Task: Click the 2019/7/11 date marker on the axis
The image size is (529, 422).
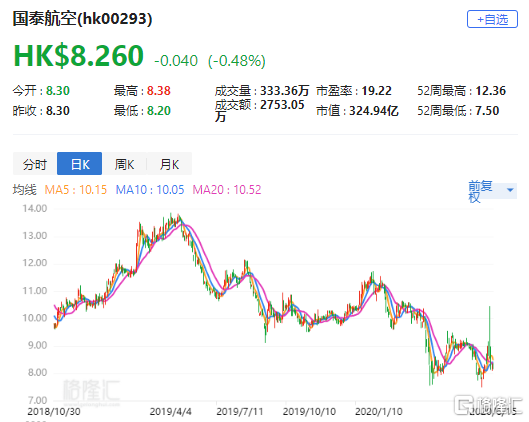Action: [x=240, y=412]
